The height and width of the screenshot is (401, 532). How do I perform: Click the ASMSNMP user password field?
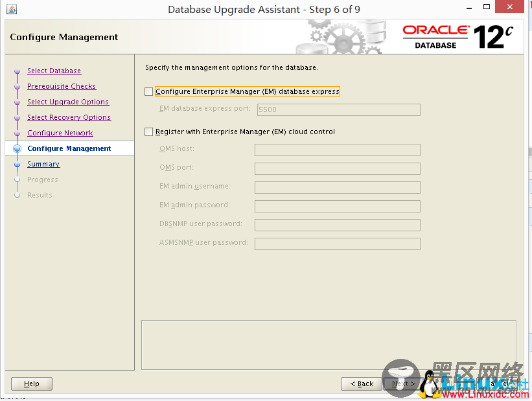pos(338,244)
